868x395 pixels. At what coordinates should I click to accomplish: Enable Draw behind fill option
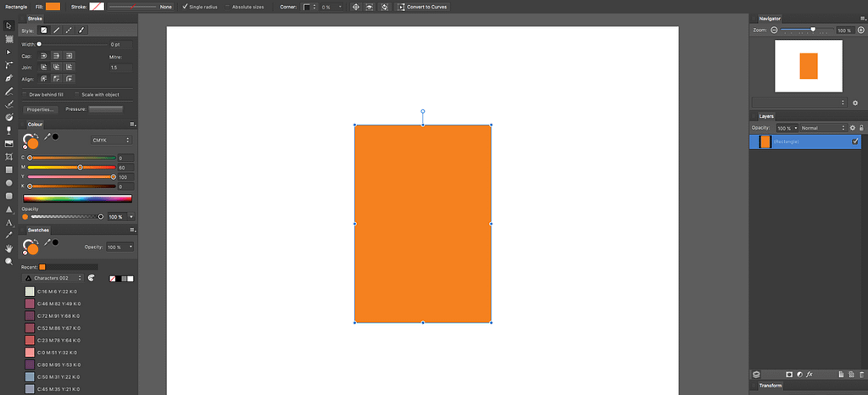(x=26, y=94)
